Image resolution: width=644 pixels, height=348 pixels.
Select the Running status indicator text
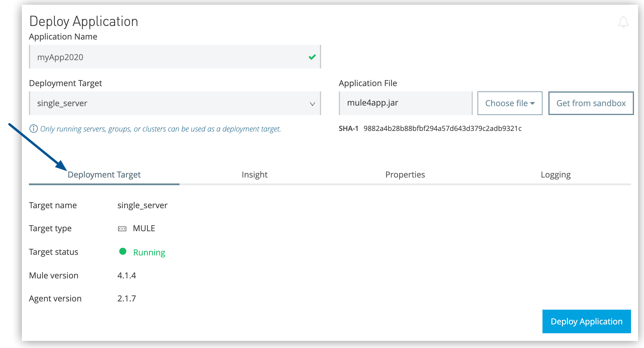point(149,252)
